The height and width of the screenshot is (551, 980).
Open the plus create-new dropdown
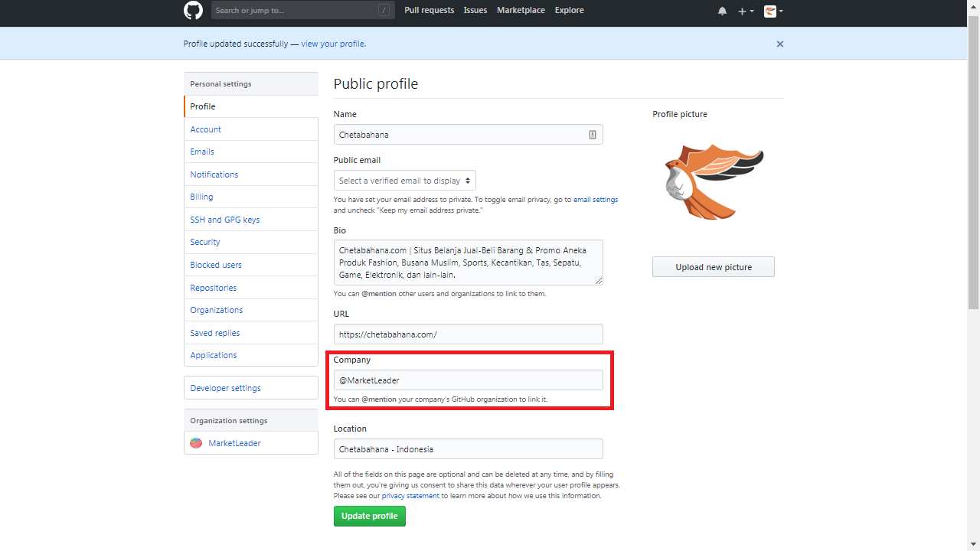[746, 11]
